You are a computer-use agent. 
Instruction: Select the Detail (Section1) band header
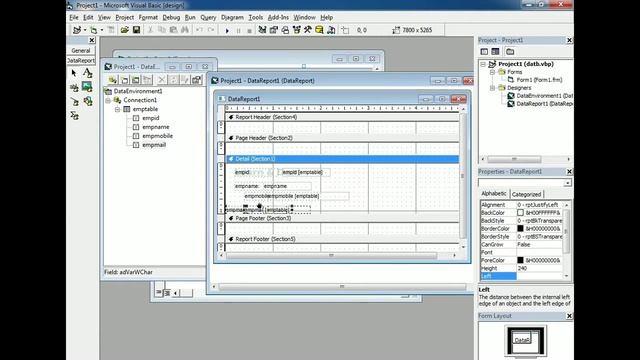tap(342, 159)
